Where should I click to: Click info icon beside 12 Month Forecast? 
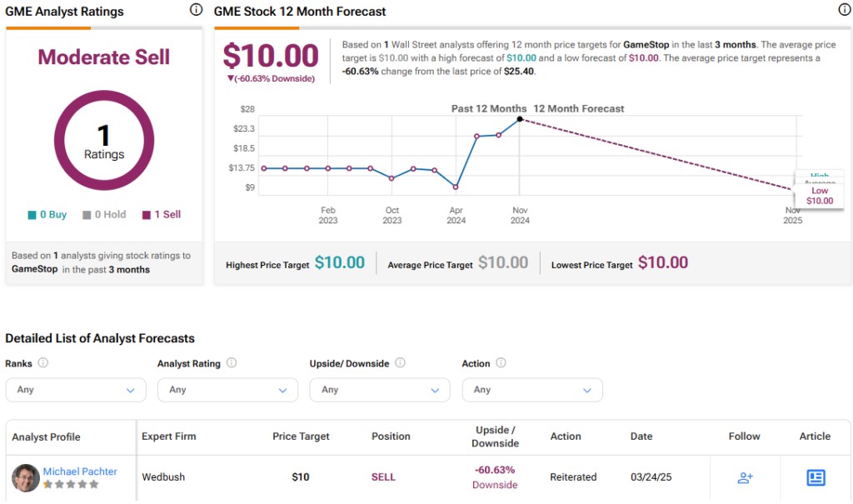click(x=844, y=10)
